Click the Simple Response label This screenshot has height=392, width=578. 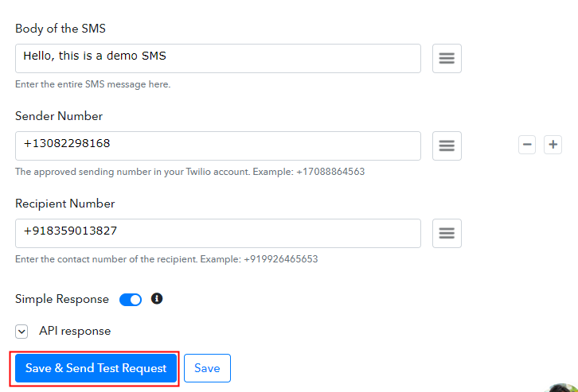tap(62, 299)
